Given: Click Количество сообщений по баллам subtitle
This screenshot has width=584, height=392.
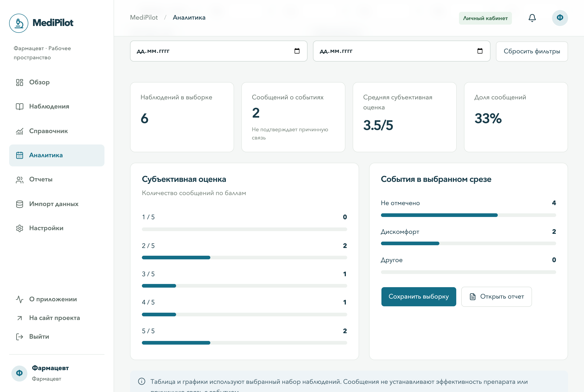Looking at the screenshot, I should pyautogui.click(x=194, y=193).
